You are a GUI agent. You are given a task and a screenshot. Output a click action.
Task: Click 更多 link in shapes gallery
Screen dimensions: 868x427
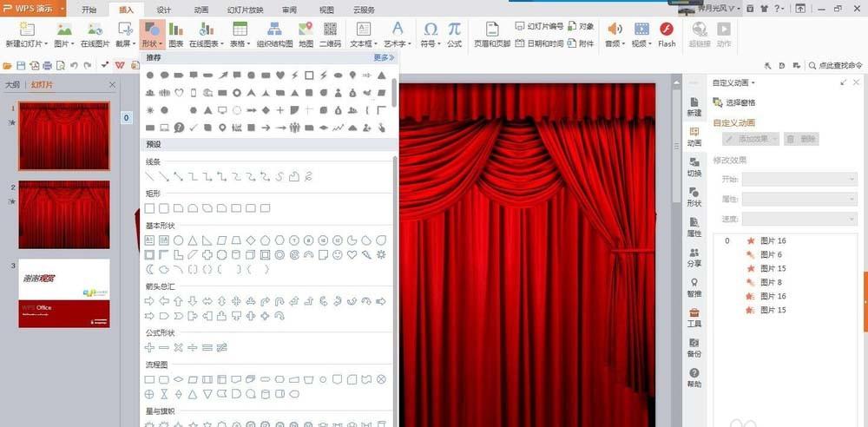point(384,58)
